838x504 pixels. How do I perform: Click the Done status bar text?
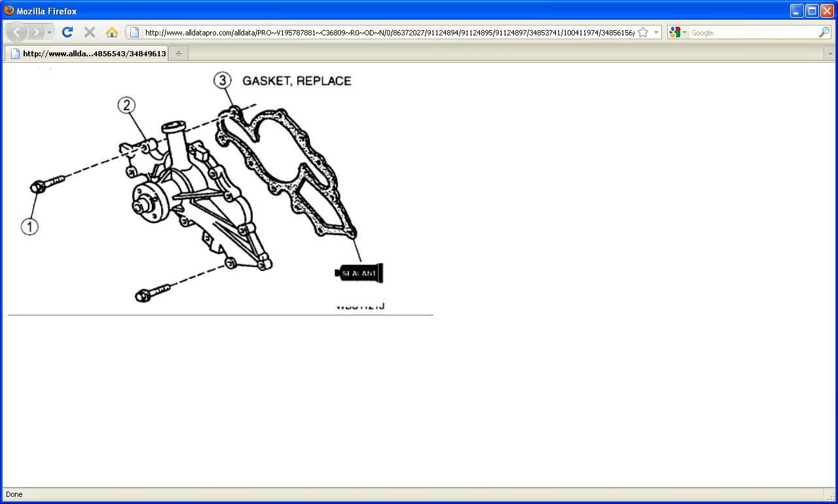coord(14,494)
